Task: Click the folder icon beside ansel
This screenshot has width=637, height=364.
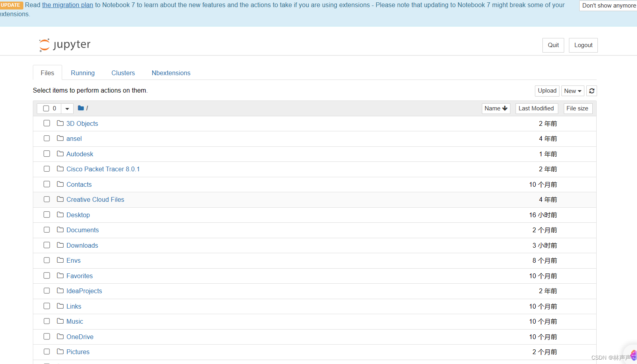Action: click(60, 138)
